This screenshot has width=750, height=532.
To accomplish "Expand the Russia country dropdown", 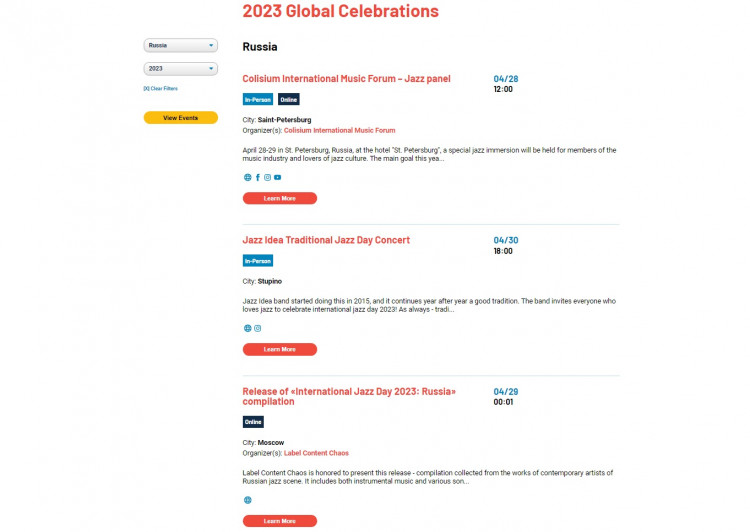I will 181,45.
